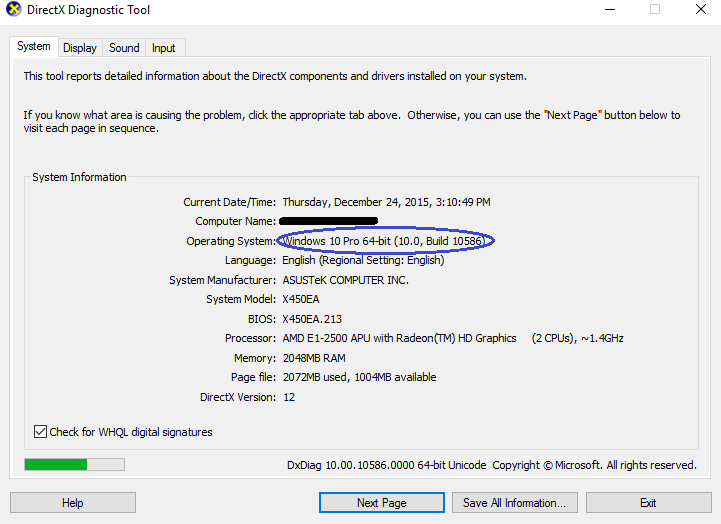Click the Memory label

pos(255,358)
